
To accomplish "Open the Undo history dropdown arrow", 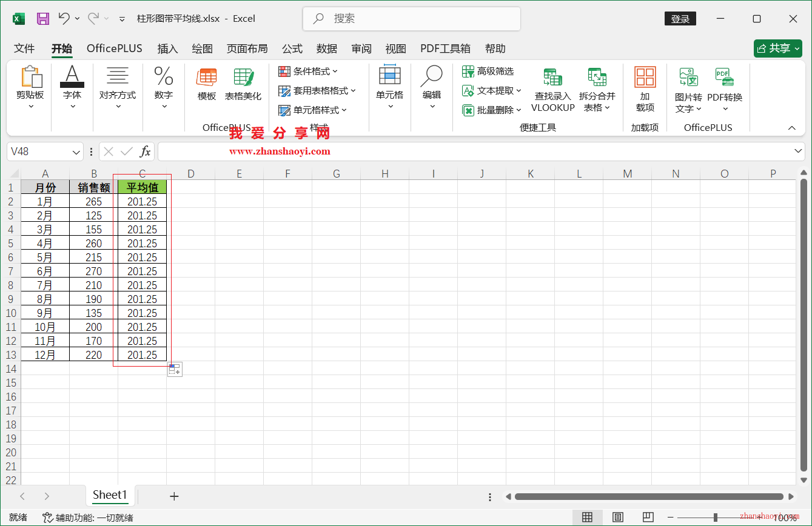I will tap(77, 19).
